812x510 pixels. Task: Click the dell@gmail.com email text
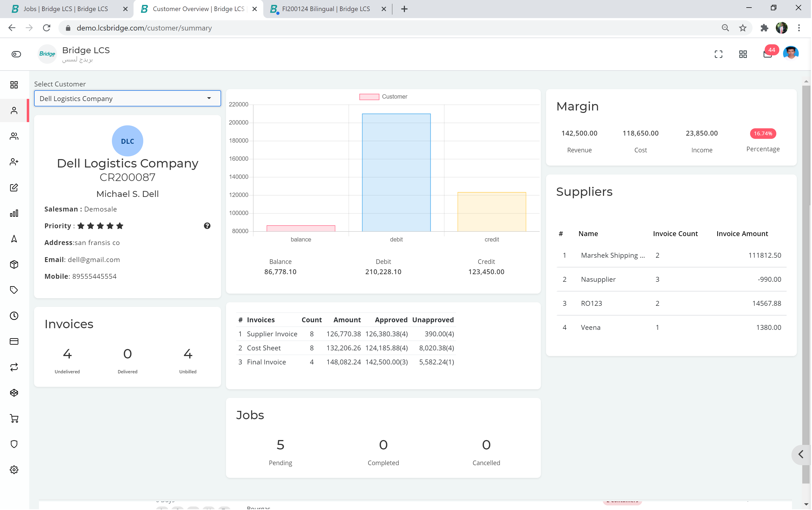click(x=94, y=260)
